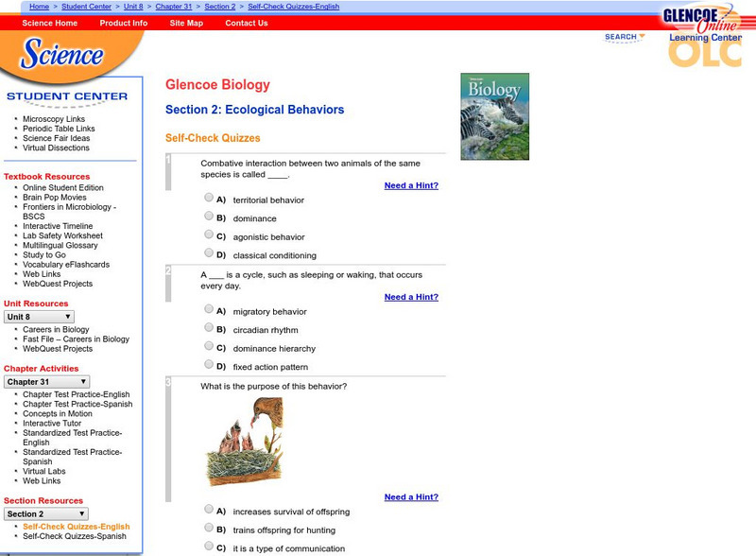
Task: Open Chapter Test Practice-English
Action: pyautogui.click(x=77, y=394)
